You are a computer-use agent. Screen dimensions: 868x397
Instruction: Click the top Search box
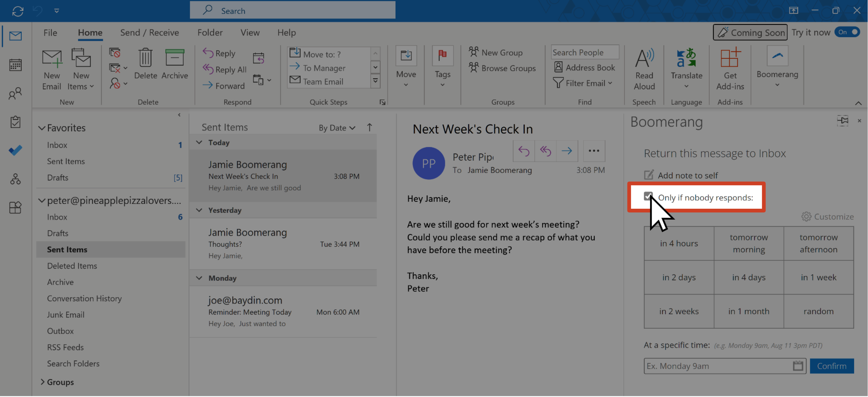(293, 10)
